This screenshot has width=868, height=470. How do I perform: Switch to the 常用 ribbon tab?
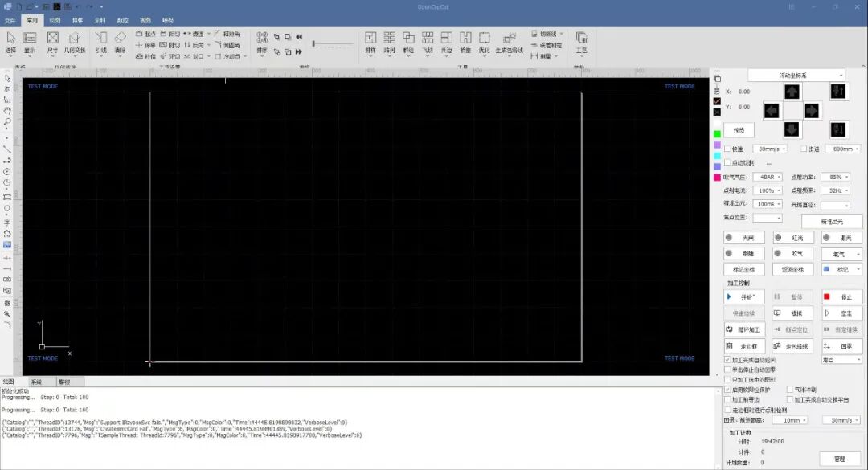coord(32,20)
